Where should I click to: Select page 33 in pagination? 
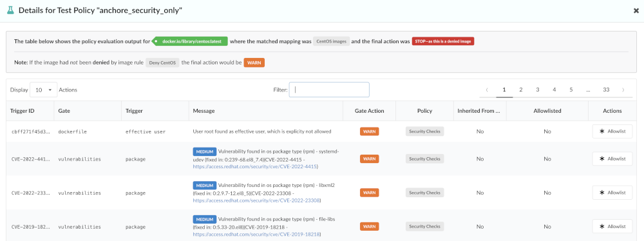pos(606,90)
